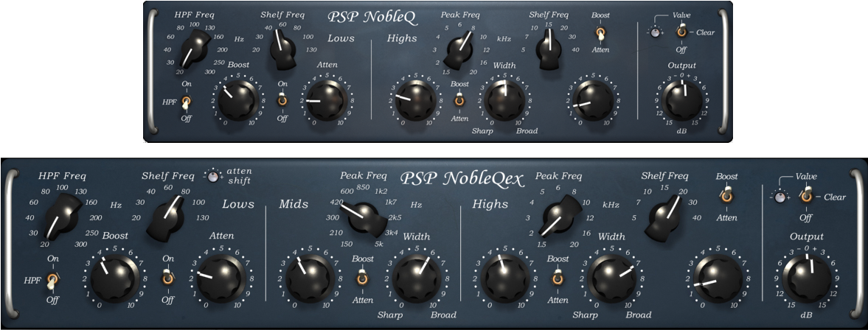
Task: Flip the Valve/Clear/Off switch in NobleQex
Action: 807,194
